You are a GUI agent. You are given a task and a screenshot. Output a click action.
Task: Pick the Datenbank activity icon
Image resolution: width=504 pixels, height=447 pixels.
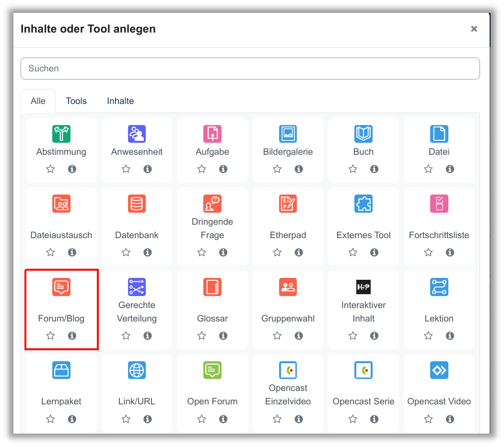[x=137, y=204]
